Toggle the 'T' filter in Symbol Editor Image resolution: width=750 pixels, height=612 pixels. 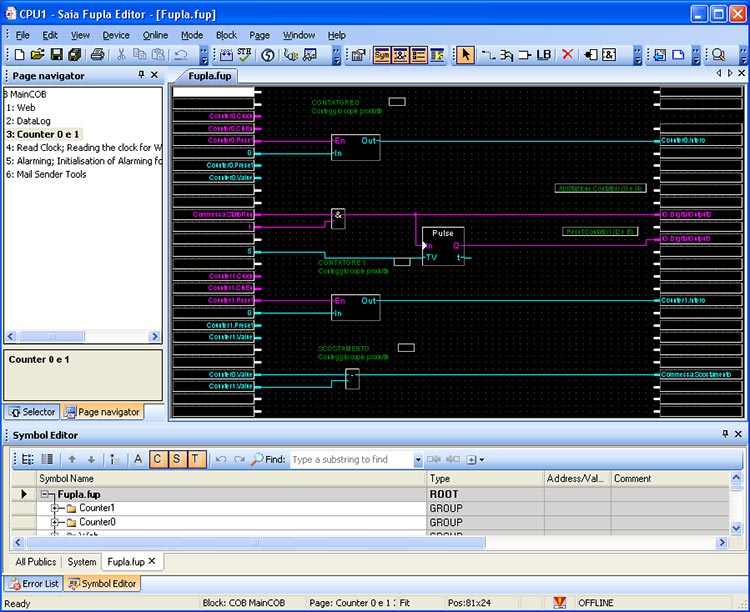(195, 459)
